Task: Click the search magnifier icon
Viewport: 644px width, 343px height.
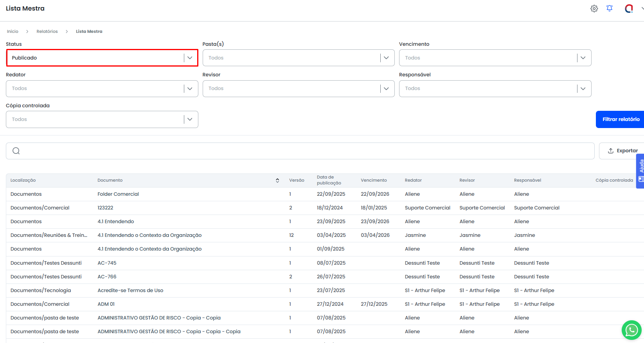Action: 16,151
